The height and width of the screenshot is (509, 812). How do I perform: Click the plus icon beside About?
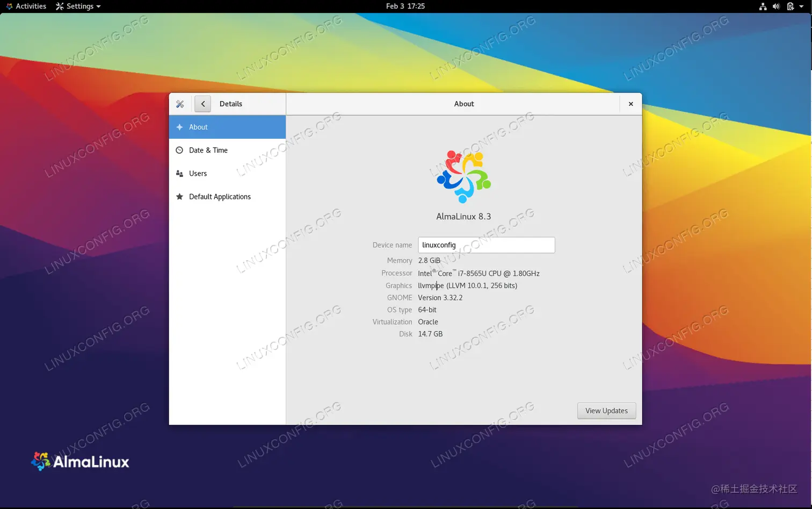(x=179, y=127)
